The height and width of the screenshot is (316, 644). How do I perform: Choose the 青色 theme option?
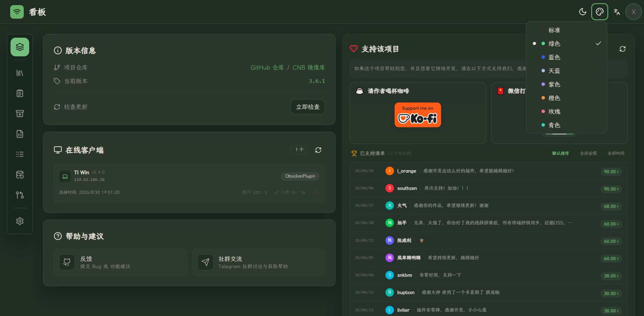[566, 125]
